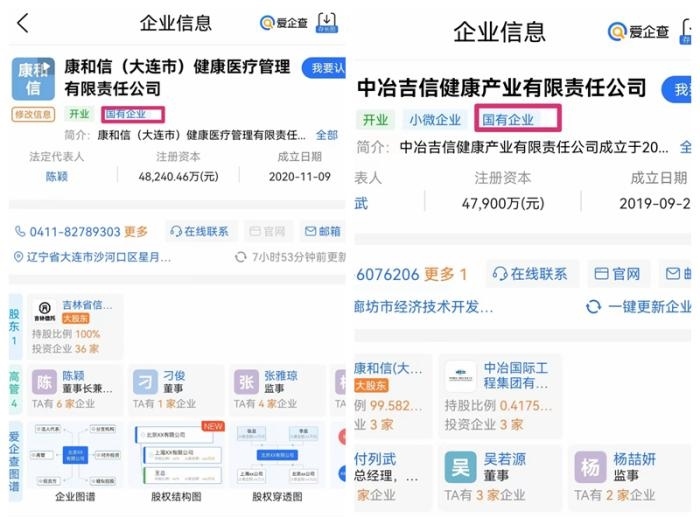This screenshot has height=525, width=700.
Task: Expand full company intro via 全部
Action: [327, 135]
